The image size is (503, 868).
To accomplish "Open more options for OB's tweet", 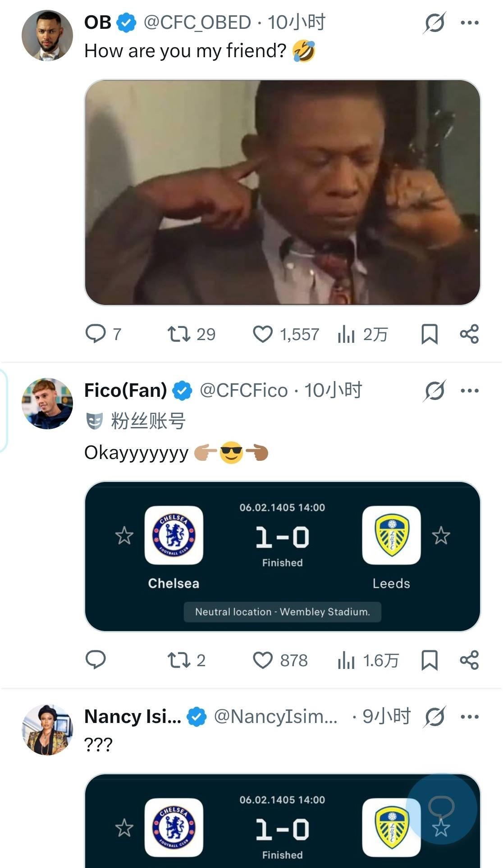I will 470,23.
